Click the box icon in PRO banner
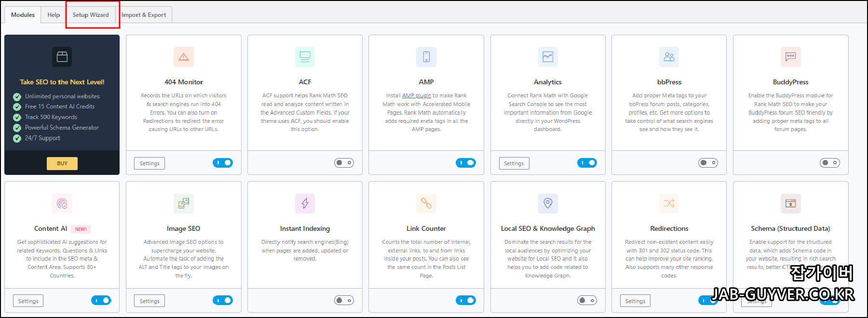The height and width of the screenshot is (318, 868). (62, 57)
